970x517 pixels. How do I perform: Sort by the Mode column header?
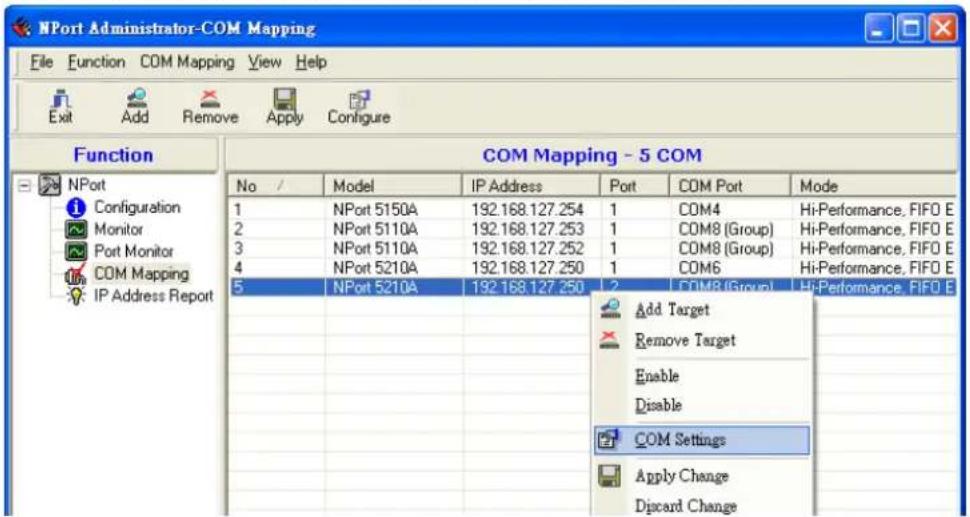point(873,186)
